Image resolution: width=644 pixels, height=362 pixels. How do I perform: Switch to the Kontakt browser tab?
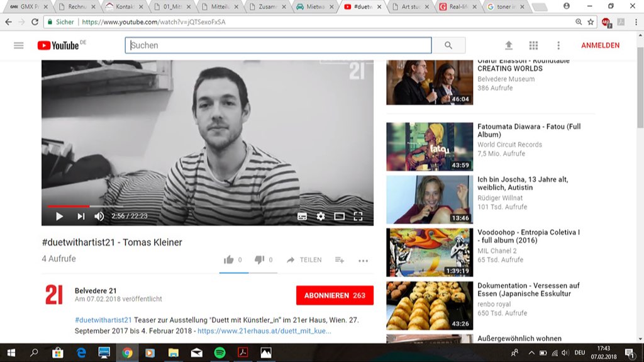click(x=125, y=6)
